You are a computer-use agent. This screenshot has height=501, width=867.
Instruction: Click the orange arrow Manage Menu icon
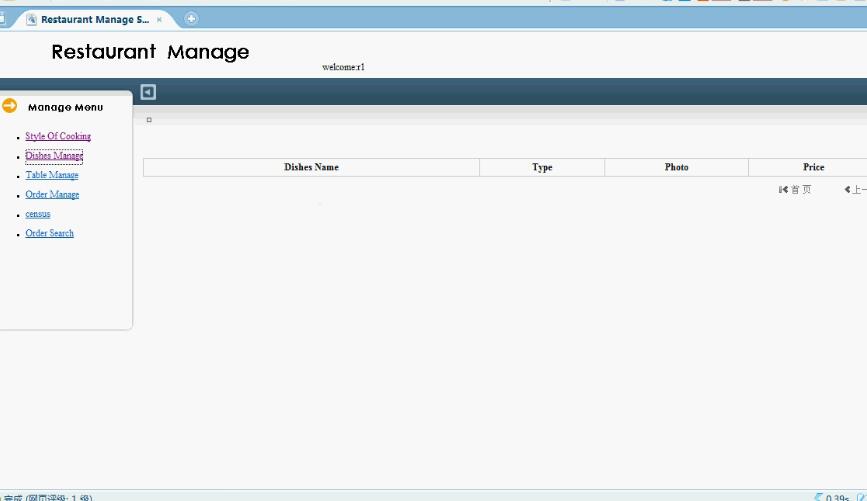point(9,105)
